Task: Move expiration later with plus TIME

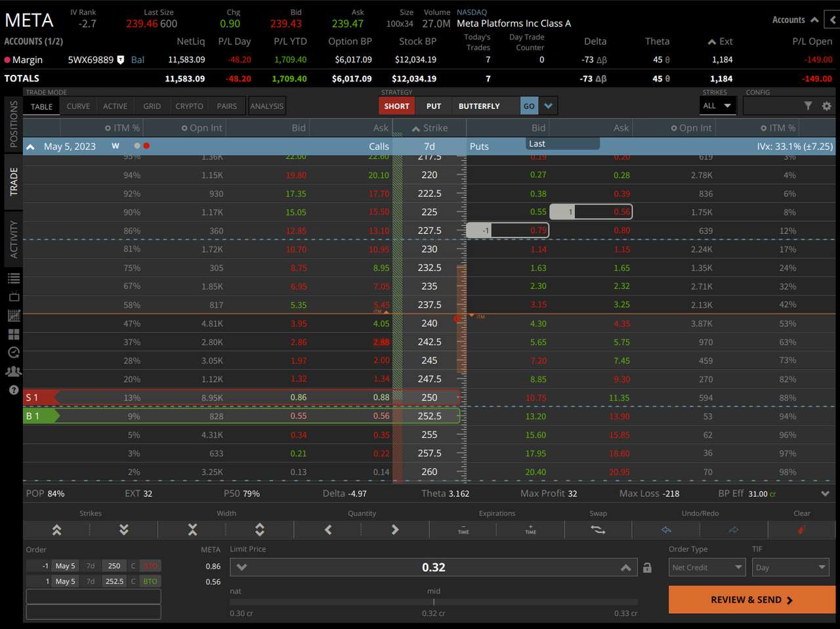Action: [531, 530]
